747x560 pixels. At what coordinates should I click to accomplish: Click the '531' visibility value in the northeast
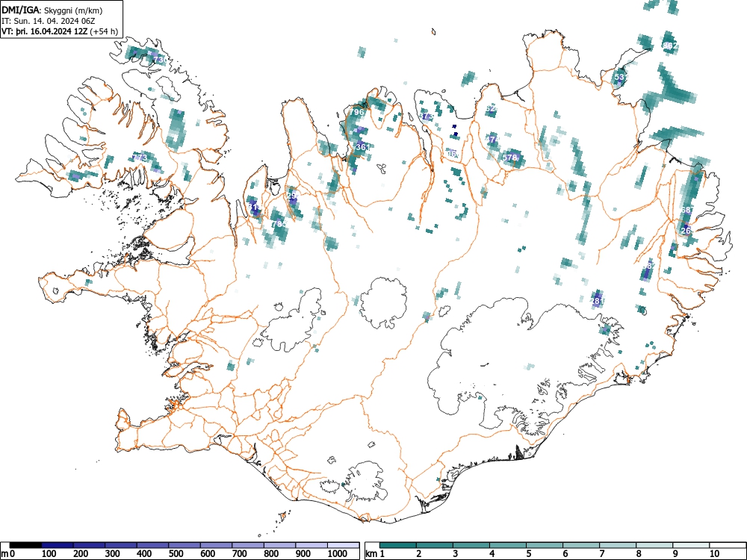621,77
